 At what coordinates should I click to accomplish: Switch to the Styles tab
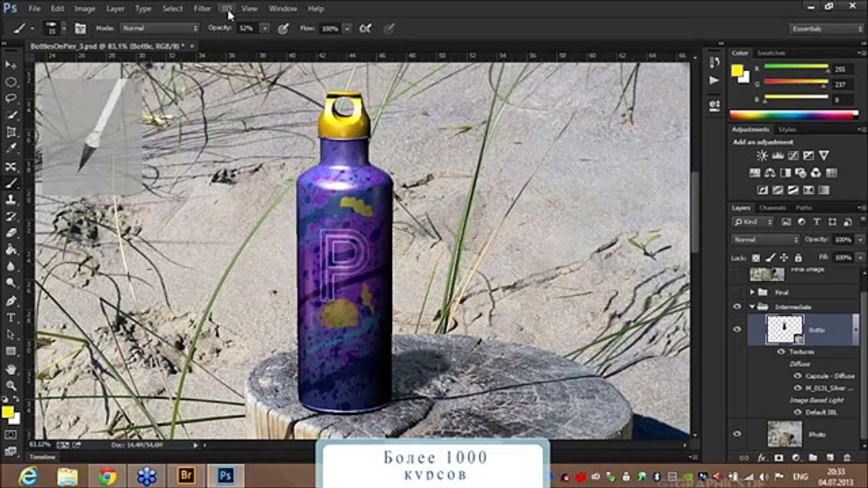[x=787, y=129]
